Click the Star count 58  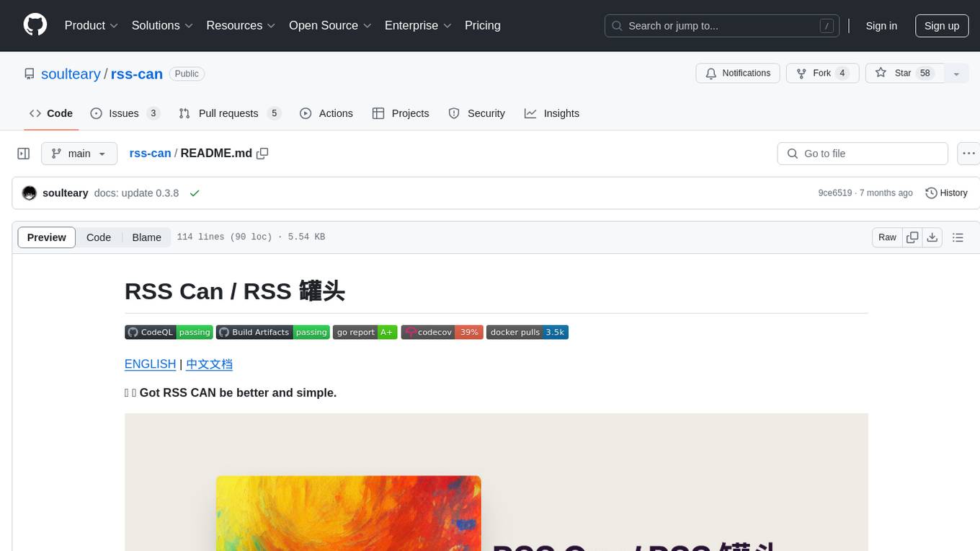[925, 73]
